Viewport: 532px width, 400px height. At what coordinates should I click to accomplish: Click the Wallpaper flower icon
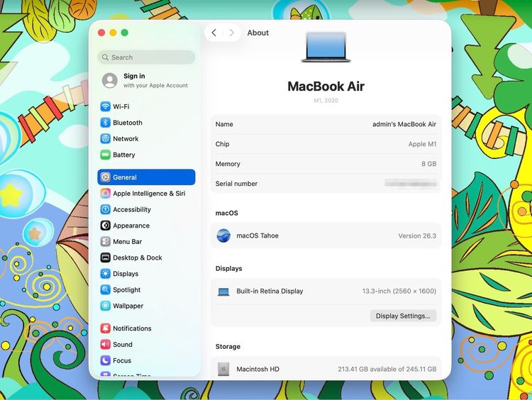pos(106,306)
